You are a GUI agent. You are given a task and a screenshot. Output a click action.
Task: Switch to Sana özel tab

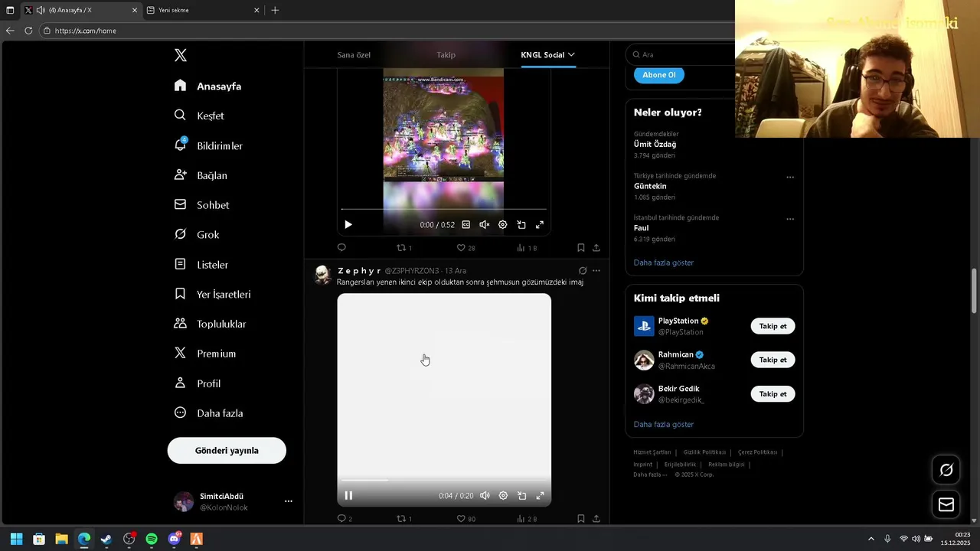point(354,55)
